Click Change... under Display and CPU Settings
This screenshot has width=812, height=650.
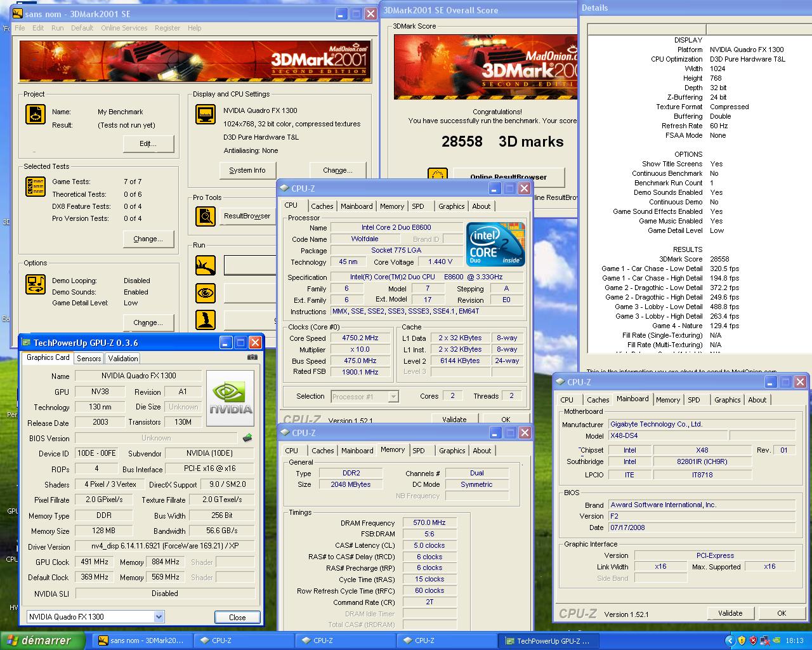click(337, 170)
